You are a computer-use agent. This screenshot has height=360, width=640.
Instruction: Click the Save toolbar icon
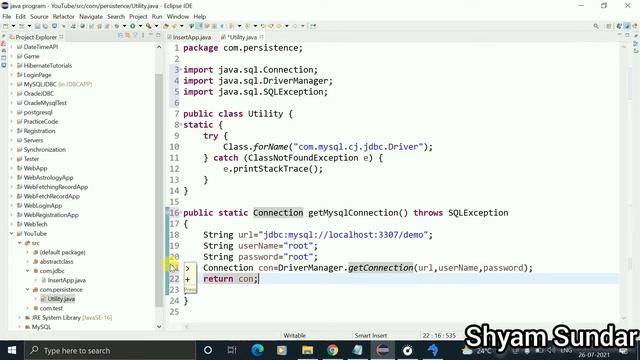pos(37,26)
